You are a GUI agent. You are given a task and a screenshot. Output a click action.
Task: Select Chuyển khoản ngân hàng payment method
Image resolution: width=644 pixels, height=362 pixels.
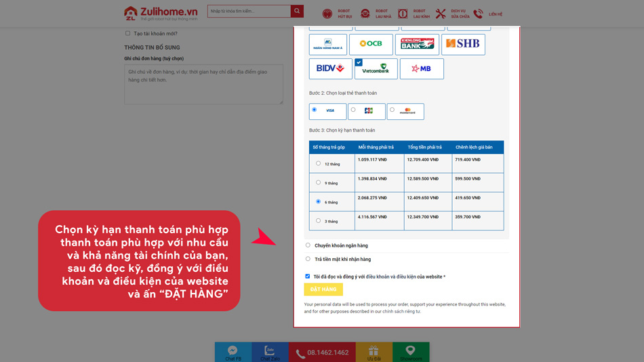(x=308, y=245)
